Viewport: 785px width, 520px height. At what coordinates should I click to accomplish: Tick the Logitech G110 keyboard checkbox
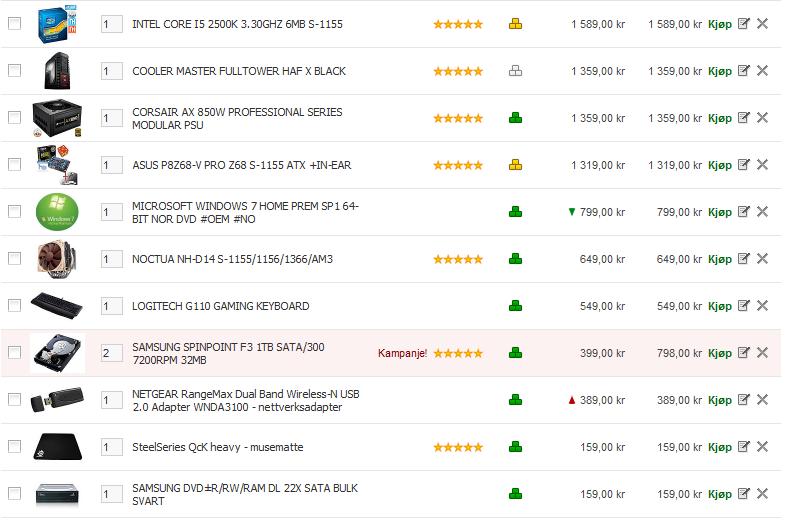[x=15, y=306]
